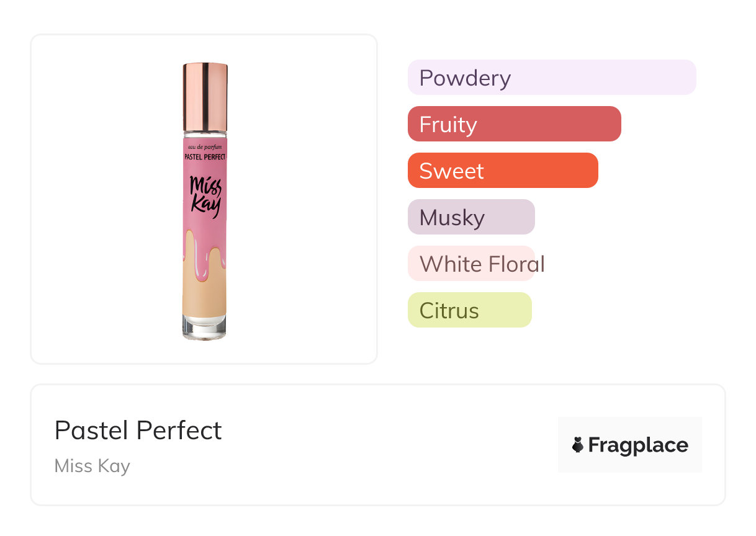Select the Powdery accord bar
This screenshot has height=536, width=756.
click(551, 78)
